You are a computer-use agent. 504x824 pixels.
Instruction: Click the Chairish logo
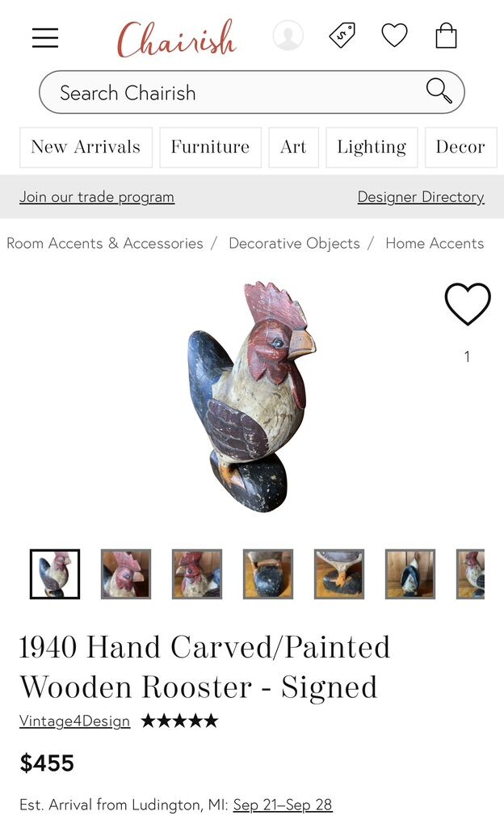176,38
